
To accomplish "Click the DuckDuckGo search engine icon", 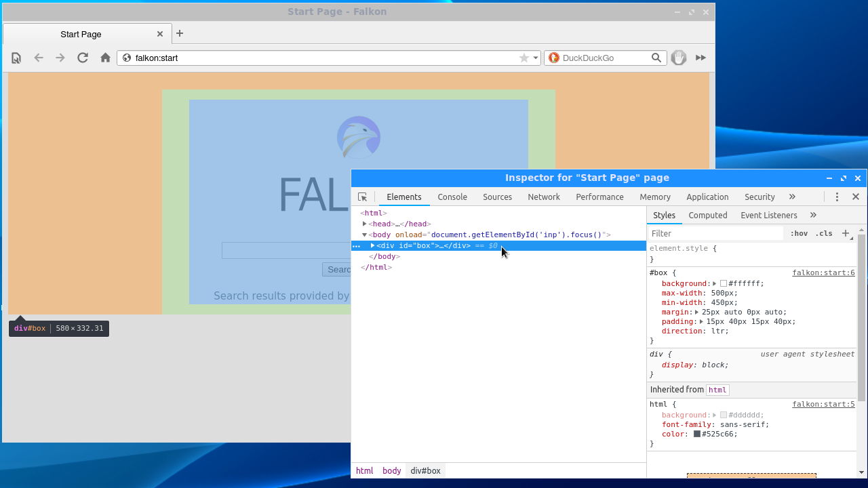I will tap(553, 58).
